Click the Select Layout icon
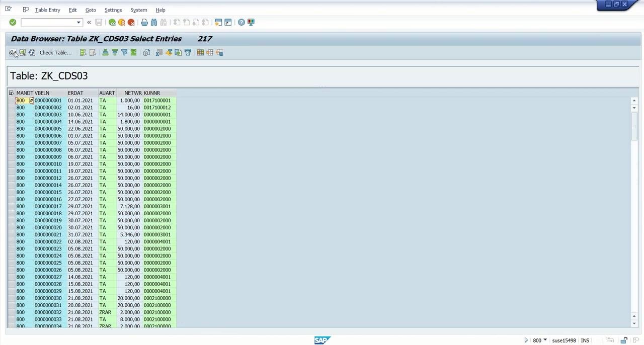 (210, 52)
